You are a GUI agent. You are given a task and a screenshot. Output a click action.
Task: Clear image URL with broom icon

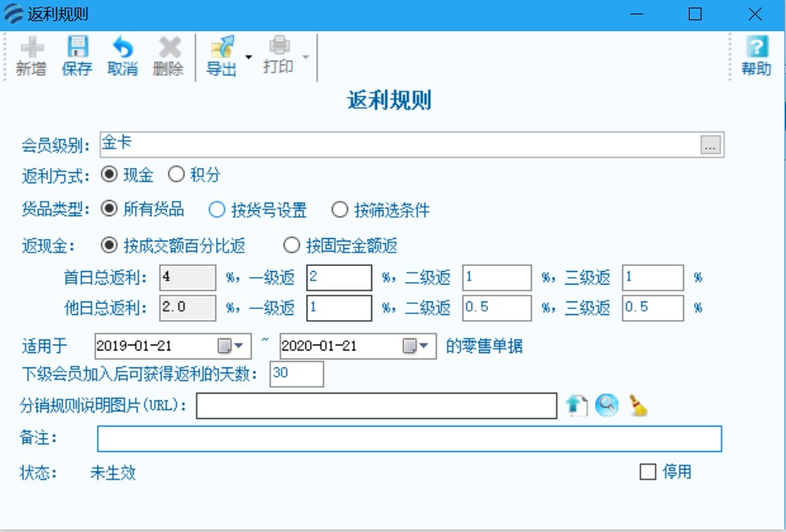pyautogui.click(x=638, y=405)
